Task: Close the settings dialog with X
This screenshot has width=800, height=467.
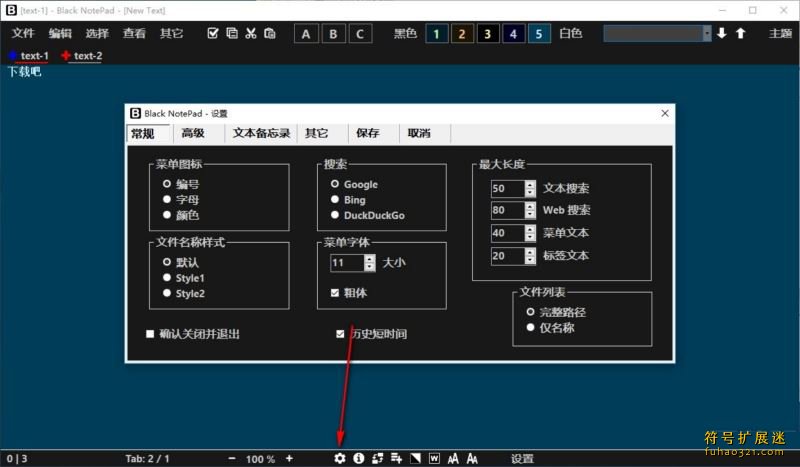Action: (665, 113)
